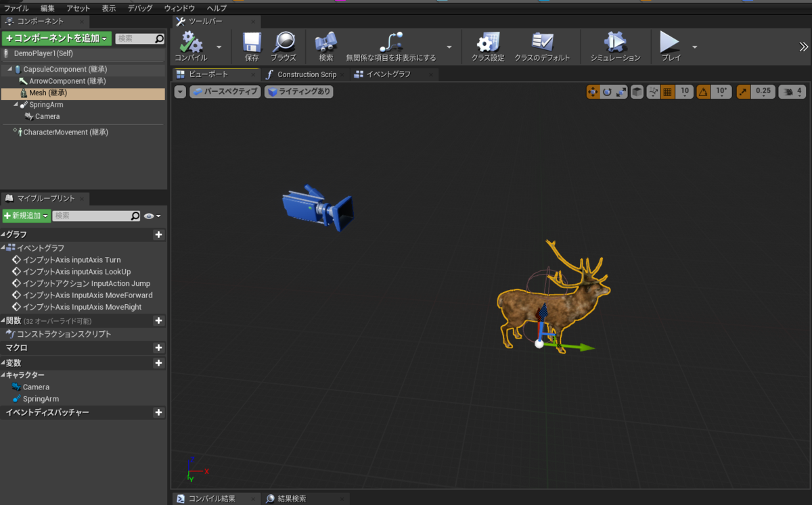
Task: Open the rotation snap 10° dropdown
Action: 721,91
